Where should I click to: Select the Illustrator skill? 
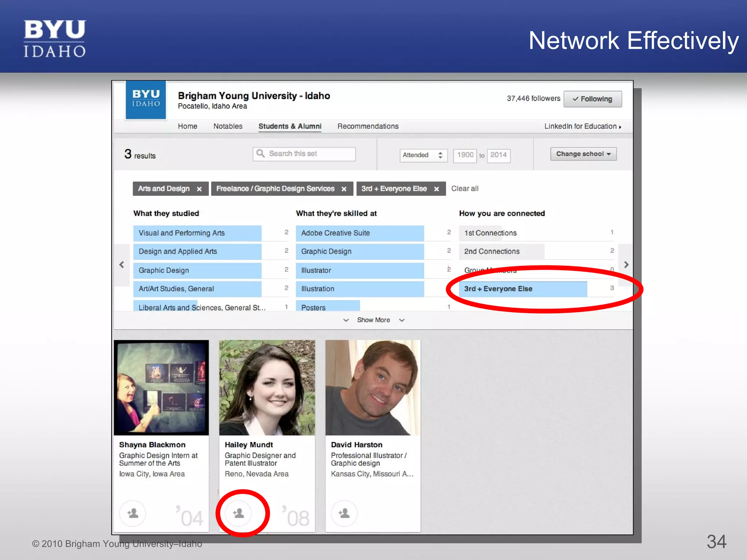[360, 271]
